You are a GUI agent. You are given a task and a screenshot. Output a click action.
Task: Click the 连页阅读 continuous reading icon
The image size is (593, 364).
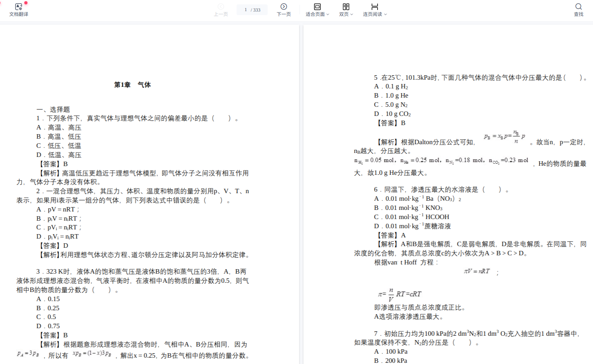point(374,6)
